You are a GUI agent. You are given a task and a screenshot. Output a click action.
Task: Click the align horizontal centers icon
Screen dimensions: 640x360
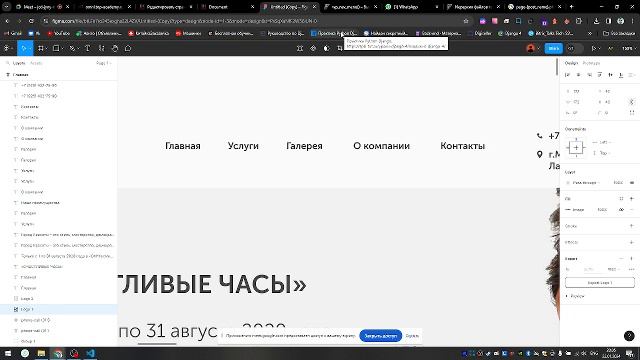(578, 75)
